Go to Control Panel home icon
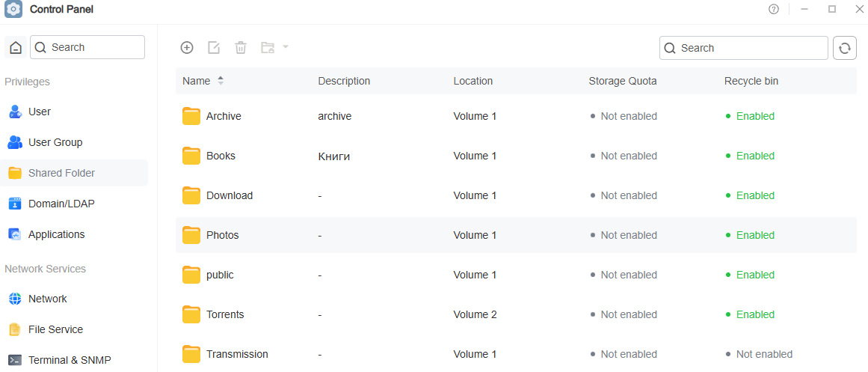 tap(16, 47)
